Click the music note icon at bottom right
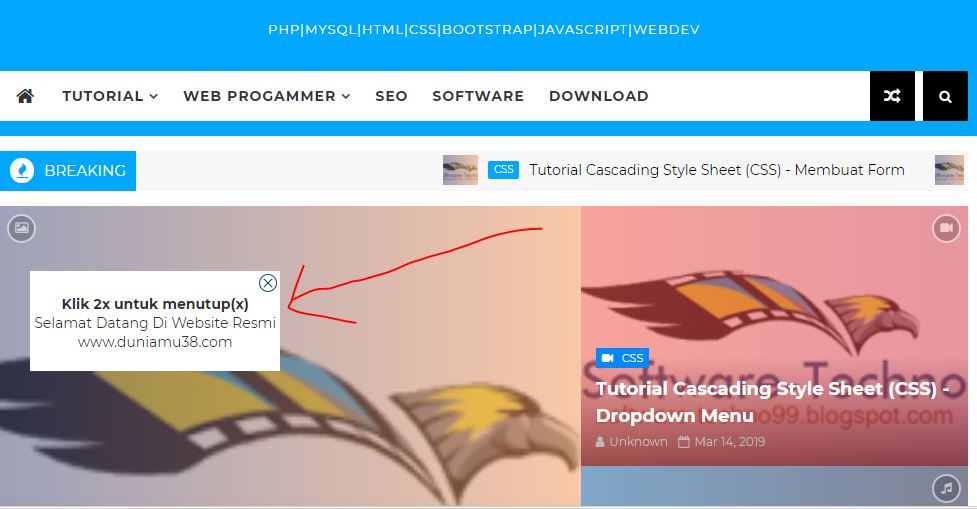 (x=946, y=488)
